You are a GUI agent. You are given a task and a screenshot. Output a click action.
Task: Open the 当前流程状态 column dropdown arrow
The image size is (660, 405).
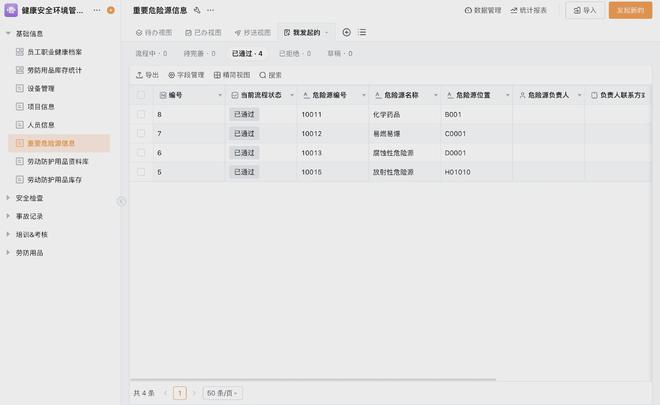pyautogui.click(x=292, y=95)
